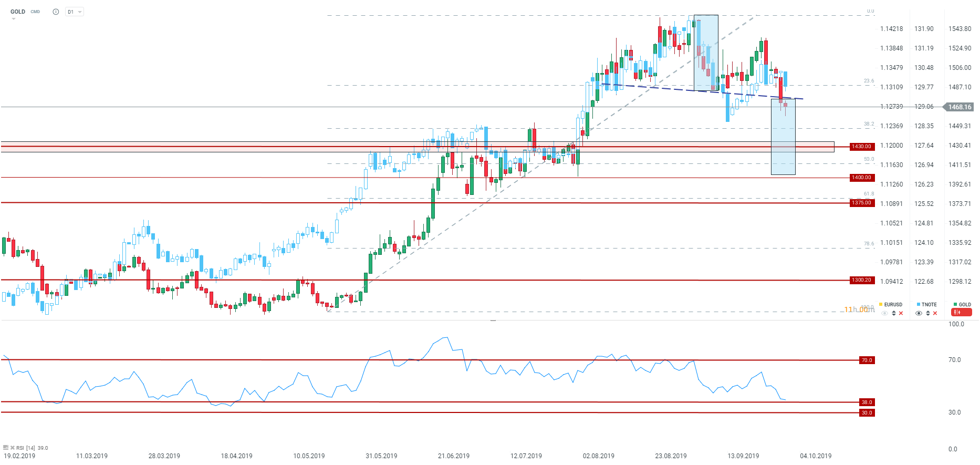Image resolution: width=980 pixels, height=465 pixels.
Task: Click the CMD instrument category label
Action: click(x=35, y=12)
